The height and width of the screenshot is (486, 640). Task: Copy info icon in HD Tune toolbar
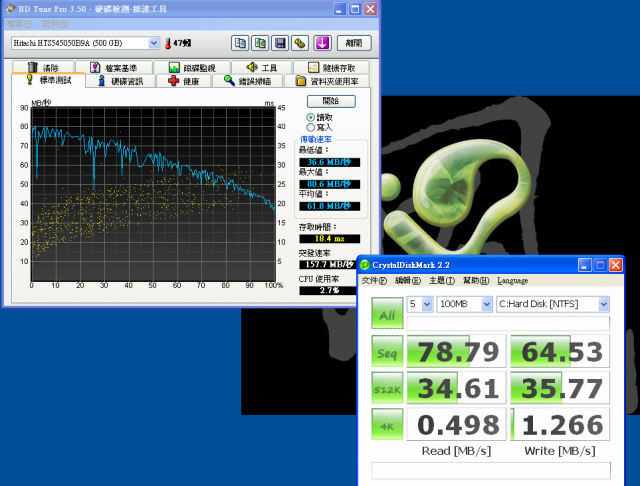tap(240, 43)
